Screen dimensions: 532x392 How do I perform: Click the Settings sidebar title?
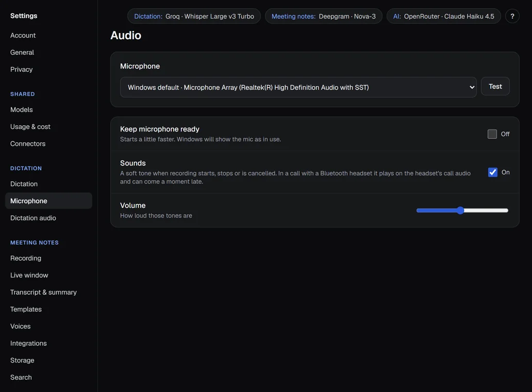[24, 15]
